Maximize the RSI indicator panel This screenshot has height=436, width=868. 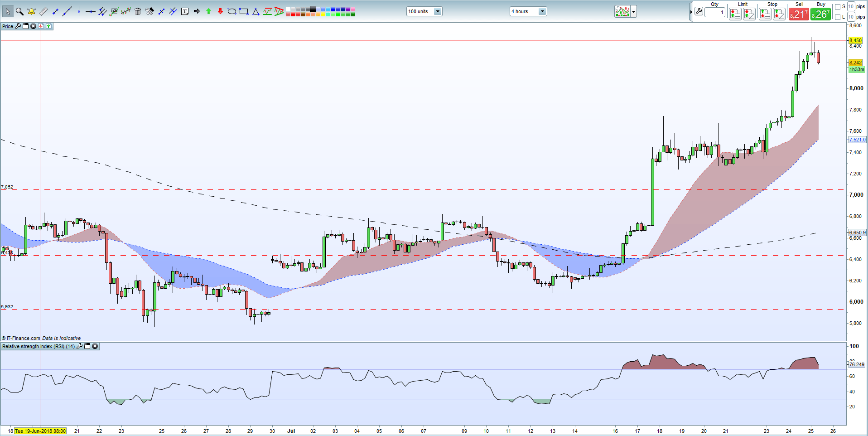(87, 346)
